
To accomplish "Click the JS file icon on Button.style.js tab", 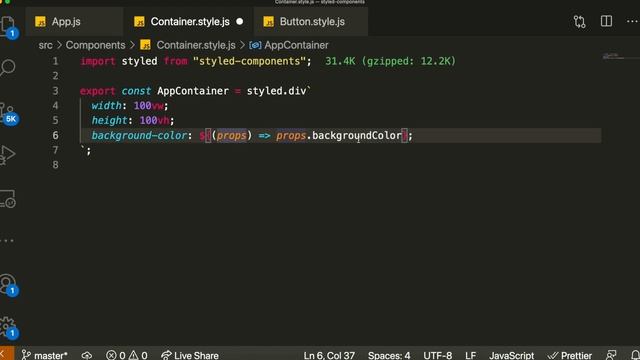I will point(269,22).
